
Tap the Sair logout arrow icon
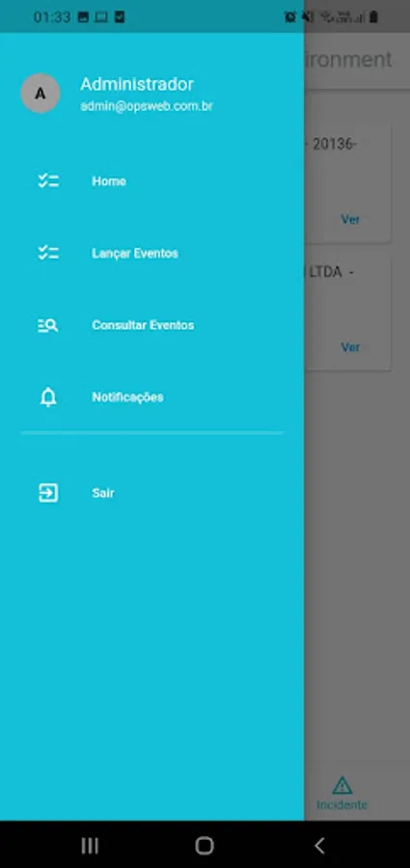[48, 493]
